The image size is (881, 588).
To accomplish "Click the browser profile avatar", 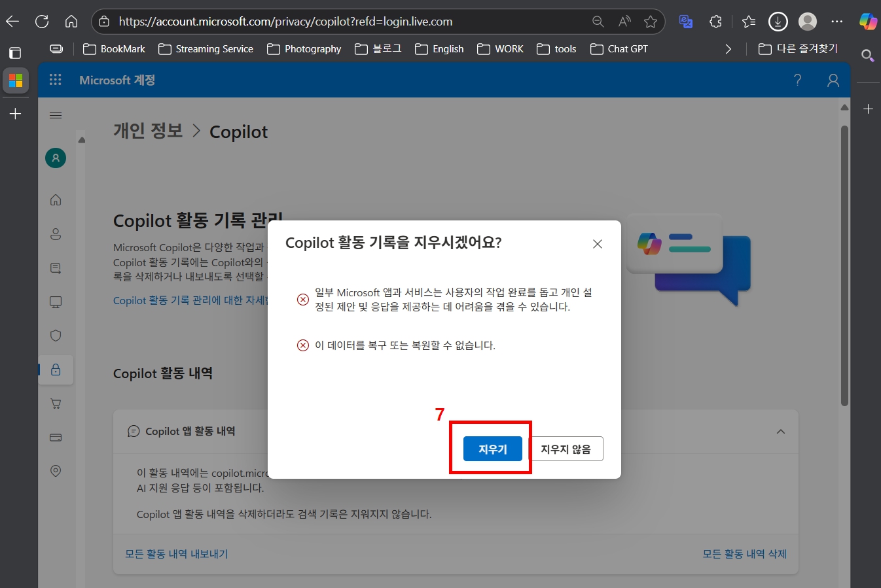I will pyautogui.click(x=808, y=22).
